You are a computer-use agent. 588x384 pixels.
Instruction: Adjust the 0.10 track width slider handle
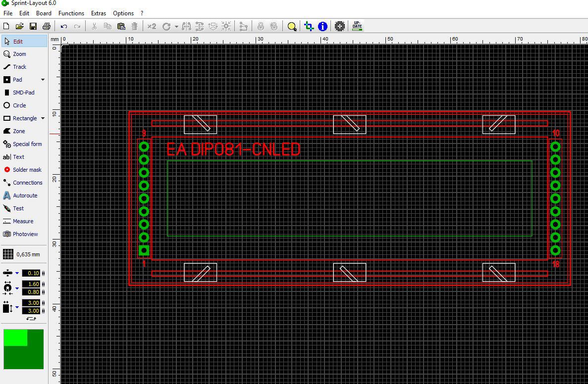pyautogui.click(x=43, y=273)
